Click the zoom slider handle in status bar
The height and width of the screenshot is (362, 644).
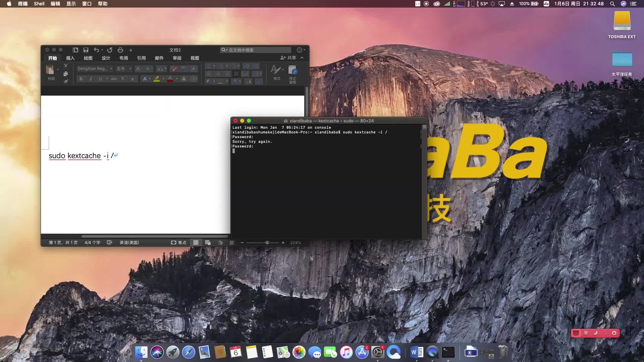click(267, 242)
